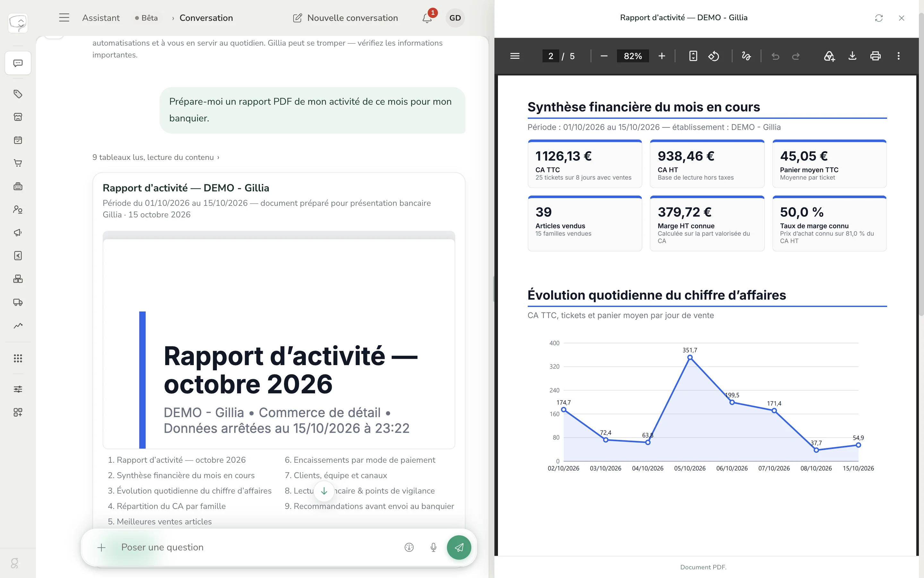Open the store sidebar icon
This screenshot has width=924, height=578.
click(18, 117)
